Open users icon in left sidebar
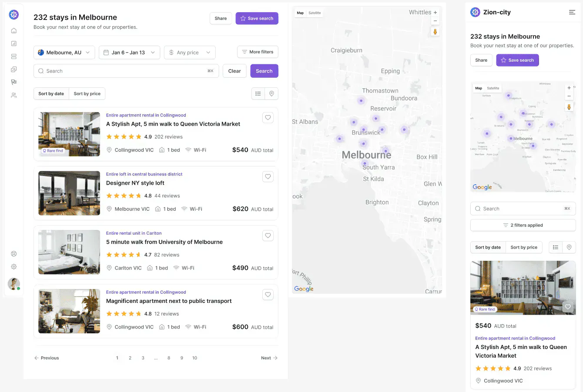 point(14,95)
